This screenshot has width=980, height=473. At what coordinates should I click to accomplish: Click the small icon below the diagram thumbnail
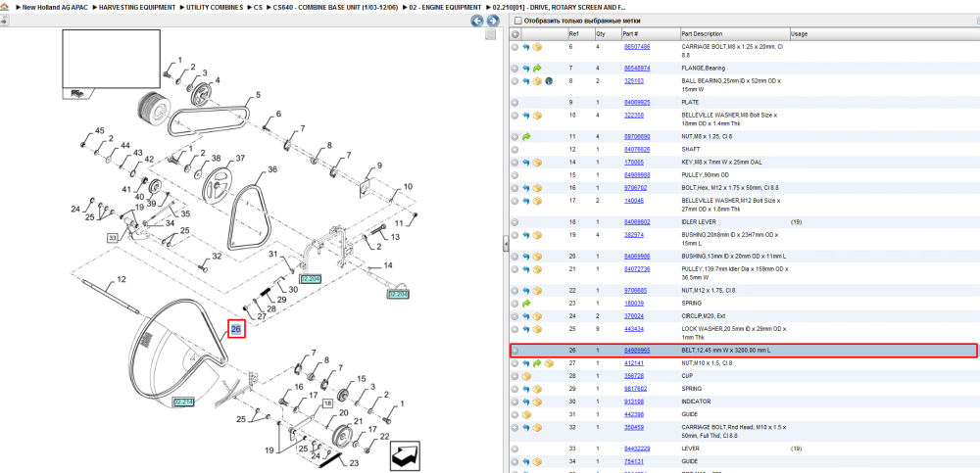(x=77, y=93)
